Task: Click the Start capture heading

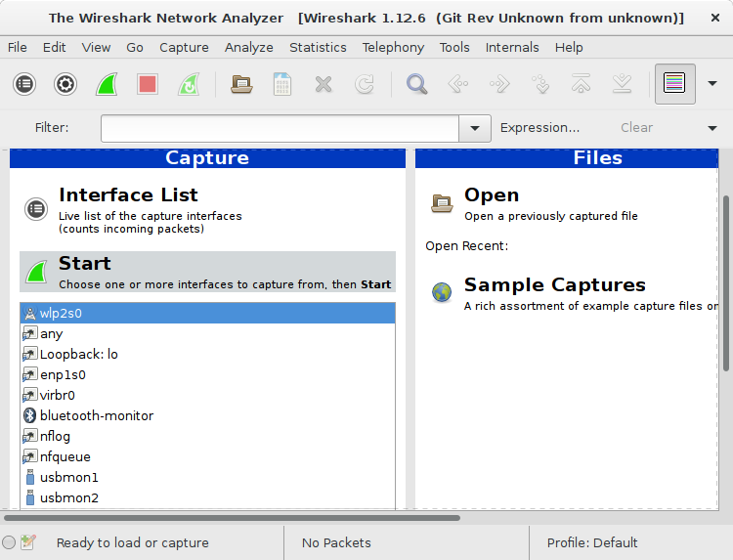Action: pyautogui.click(x=85, y=263)
